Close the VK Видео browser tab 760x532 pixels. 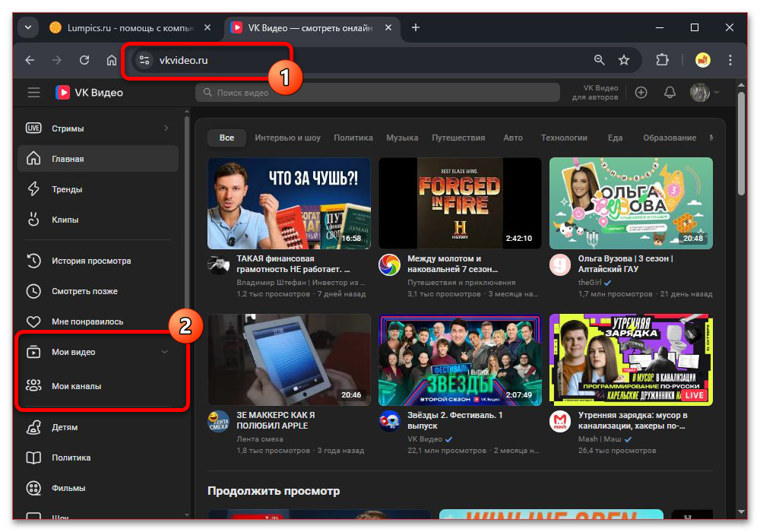pos(388,27)
